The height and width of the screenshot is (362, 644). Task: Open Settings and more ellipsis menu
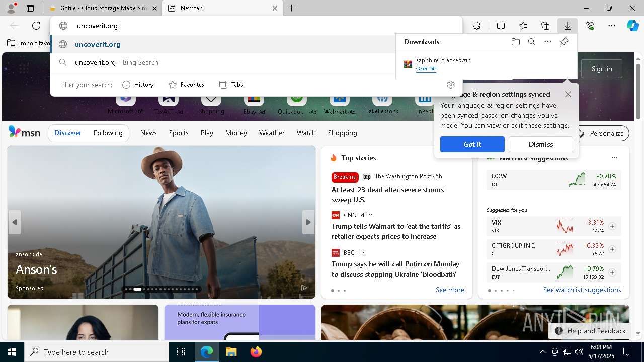612,26
